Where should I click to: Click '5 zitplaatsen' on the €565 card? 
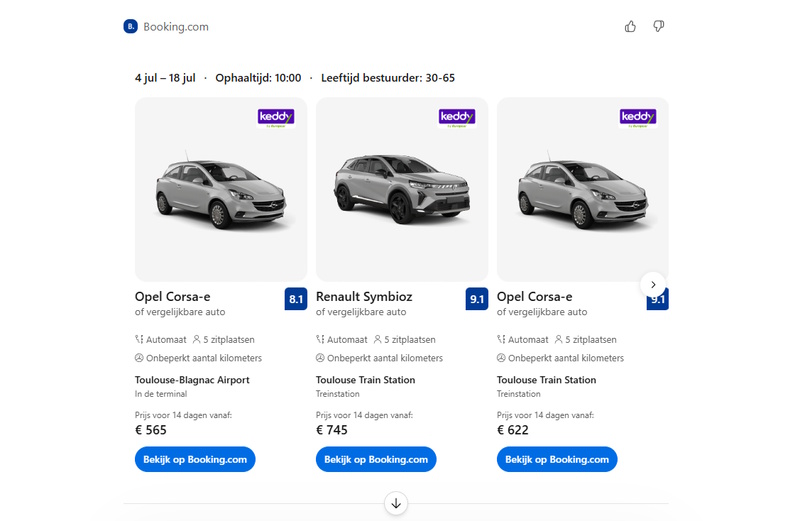tap(229, 340)
